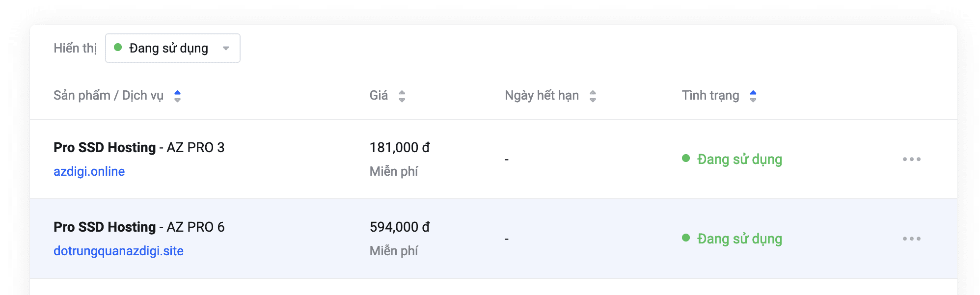
Task: Click the 594,000 đ price cell
Action: click(x=399, y=227)
